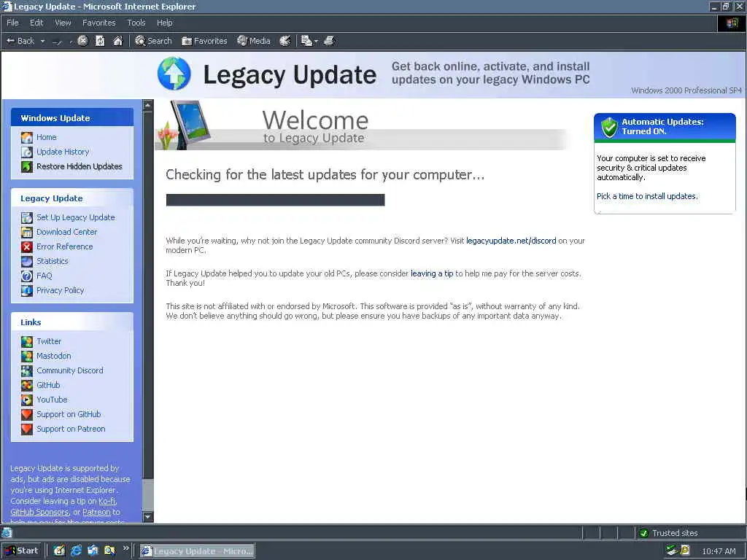This screenshot has width=747, height=560.
Task: Open the FAQ link
Action: click(44, 276)
